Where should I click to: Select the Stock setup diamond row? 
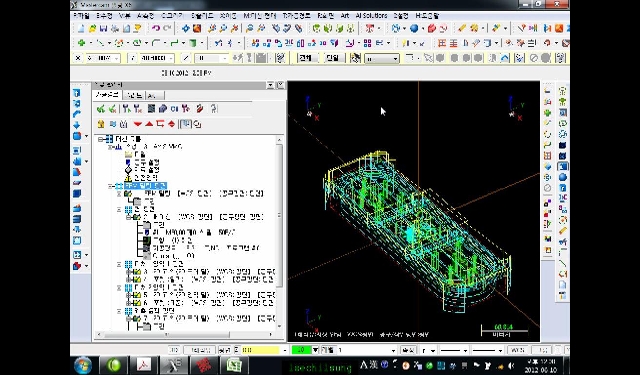point(142,170)
